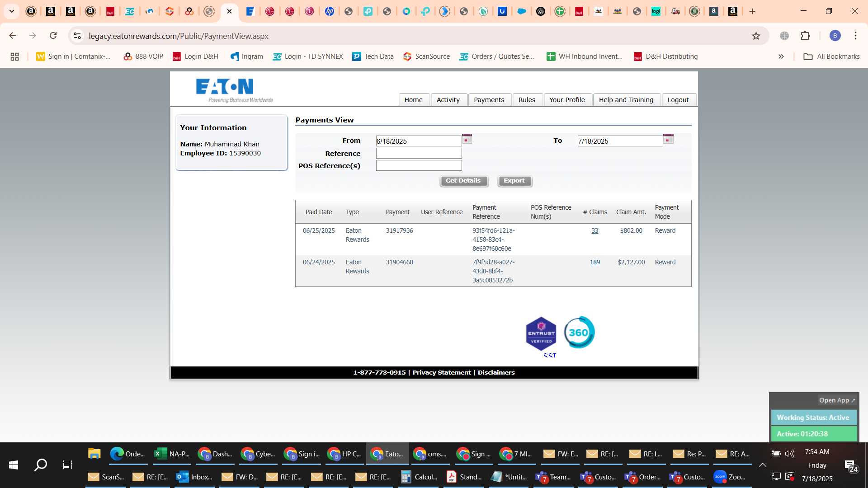Image resolution: width=868 pixels, height=488 pixels.
Task: Click the POS Reference(s) input field
Action: (x=419, y=165)
